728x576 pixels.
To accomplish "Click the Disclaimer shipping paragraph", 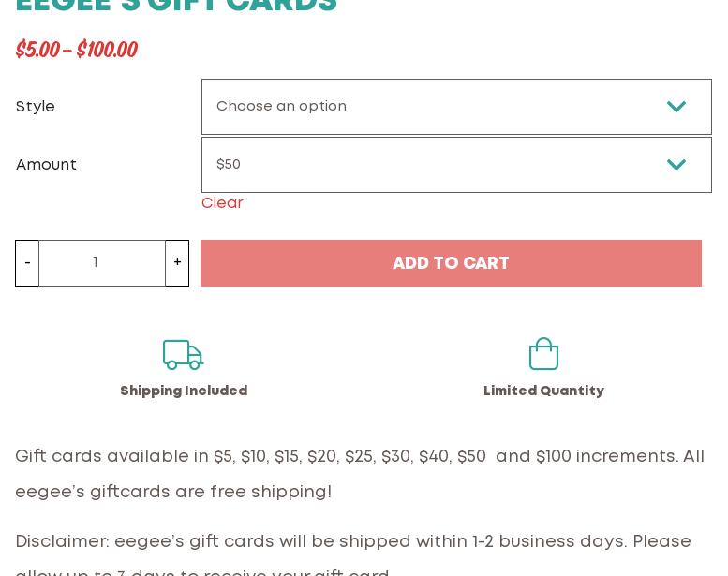I will 353,543.
